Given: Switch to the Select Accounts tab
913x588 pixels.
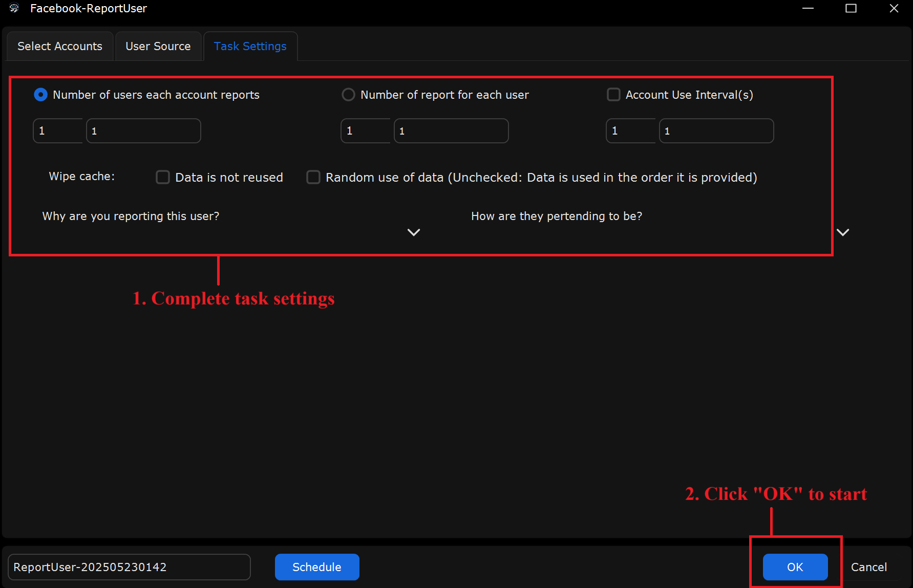Looking at the screenshot, I should (x=60, y=46).
